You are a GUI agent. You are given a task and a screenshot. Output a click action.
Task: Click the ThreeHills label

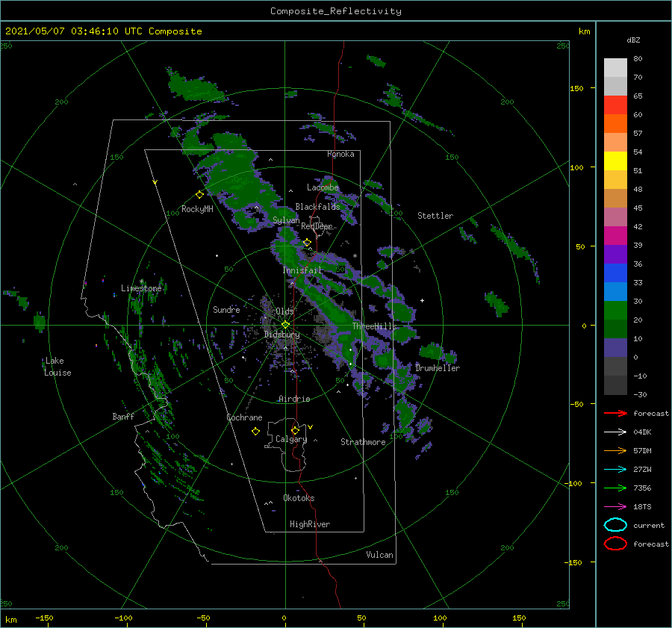point(375,326)
